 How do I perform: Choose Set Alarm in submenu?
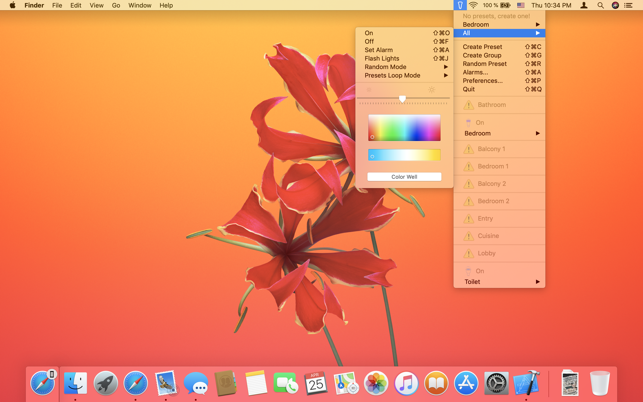pyautogui.click(x=404, y=50)
